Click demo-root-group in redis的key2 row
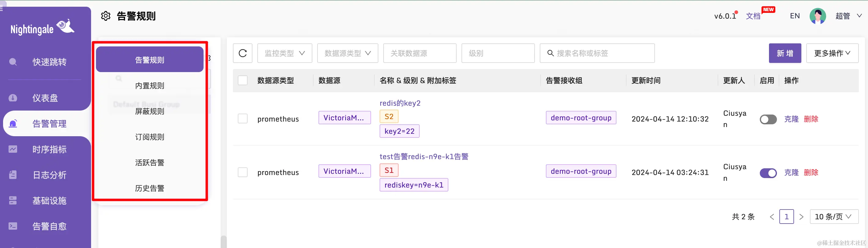 581,118
